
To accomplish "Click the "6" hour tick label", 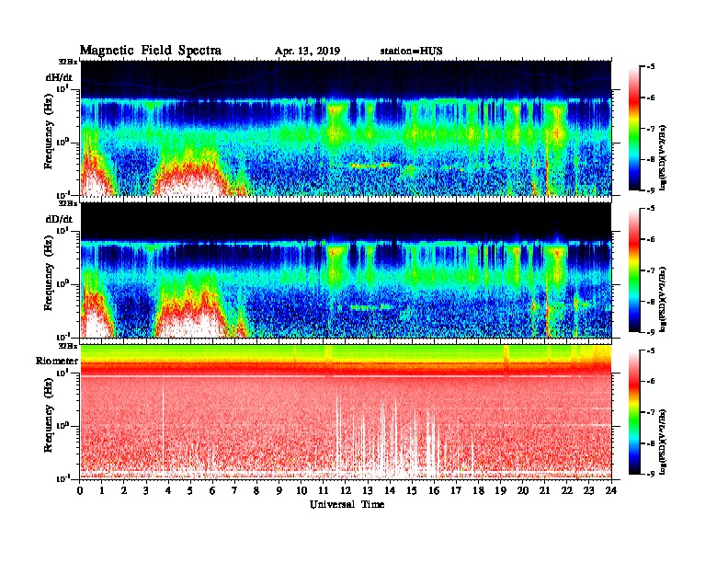I will coord(212,490).
